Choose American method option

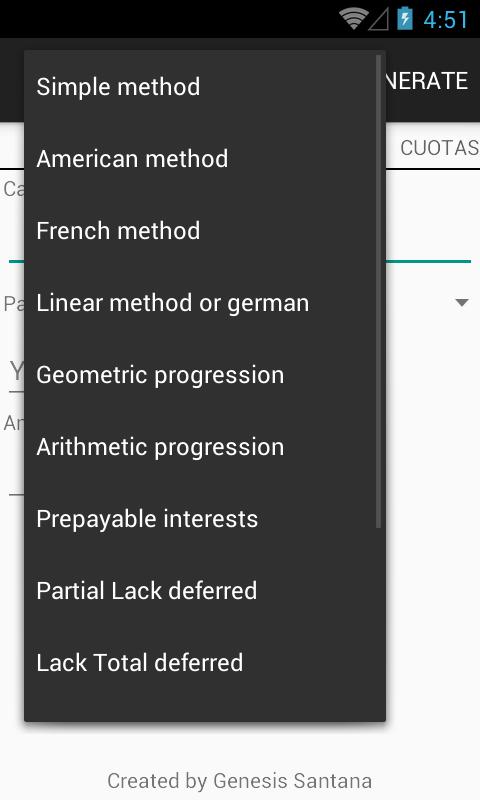tap(205, 159)
